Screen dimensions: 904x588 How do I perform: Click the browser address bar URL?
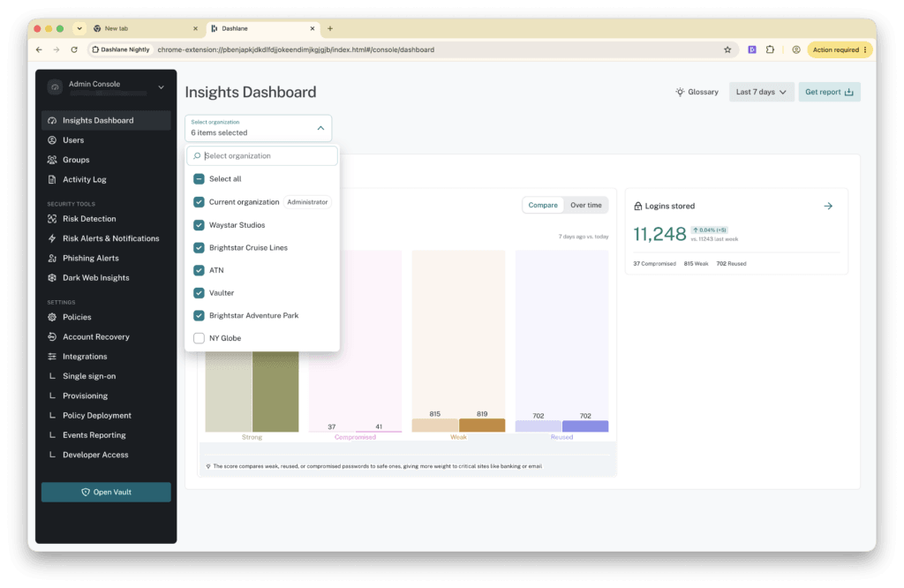tap(296, 49)
